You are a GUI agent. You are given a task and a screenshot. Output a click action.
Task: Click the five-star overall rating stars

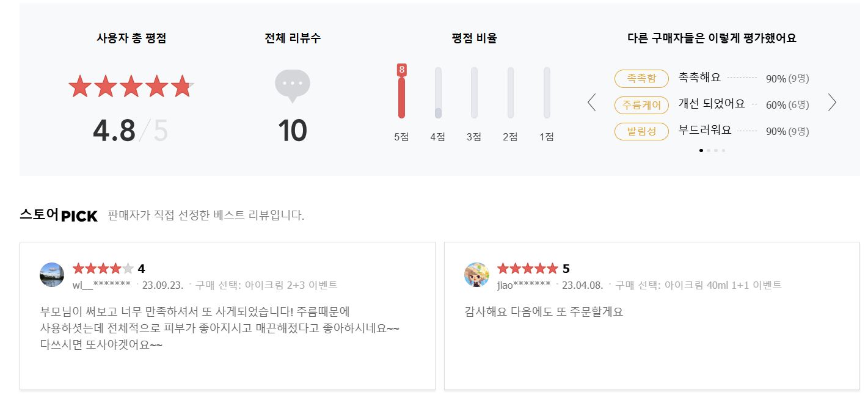[x=131, y=87]
